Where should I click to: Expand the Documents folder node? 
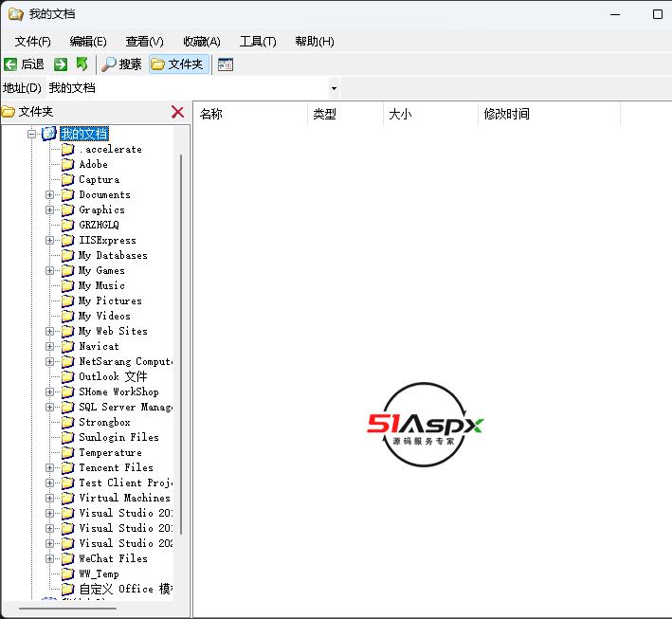[x=50, y=194]
